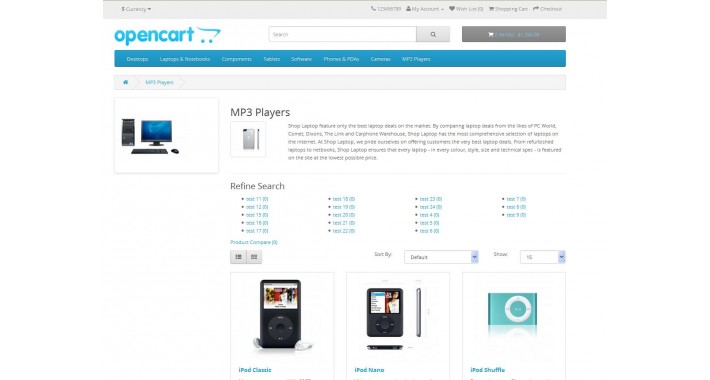Screen dimensions: 710x380
Task: Open refine link test 16 (0)
Action: click(257, 223)
